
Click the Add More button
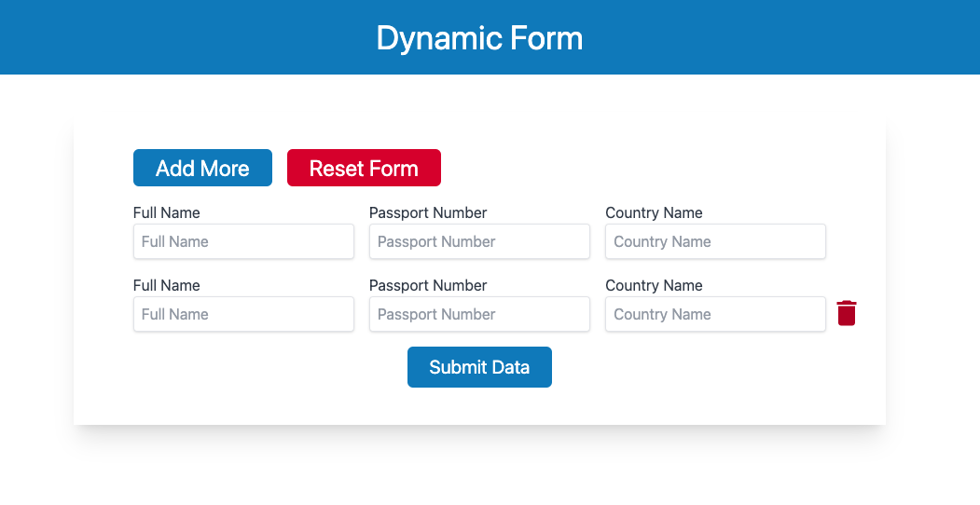202,168
